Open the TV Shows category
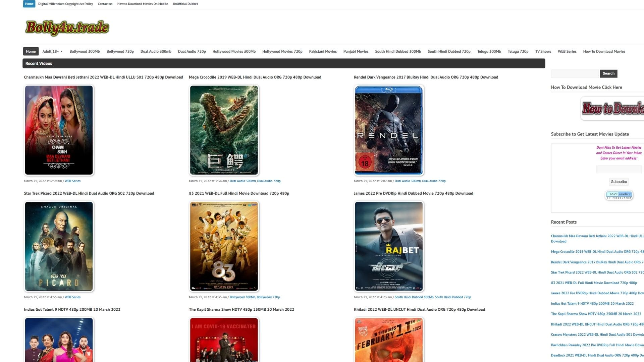 [x=543, y=51]
